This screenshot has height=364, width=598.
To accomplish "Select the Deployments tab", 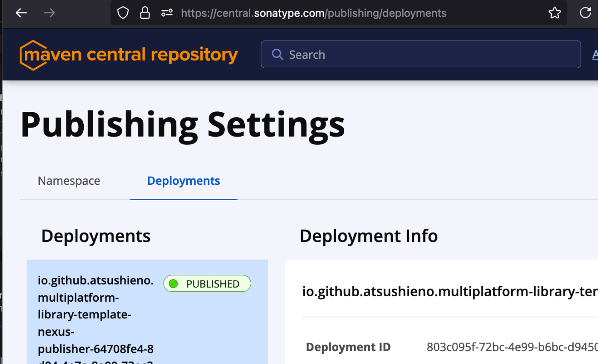I will click(x=184, y=181).
